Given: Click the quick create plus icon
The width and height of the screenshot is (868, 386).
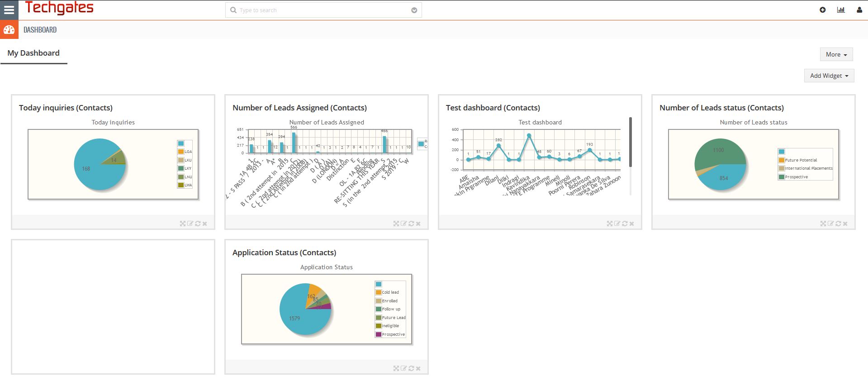Looking at the screenshot, I should [x=822, y=10].
